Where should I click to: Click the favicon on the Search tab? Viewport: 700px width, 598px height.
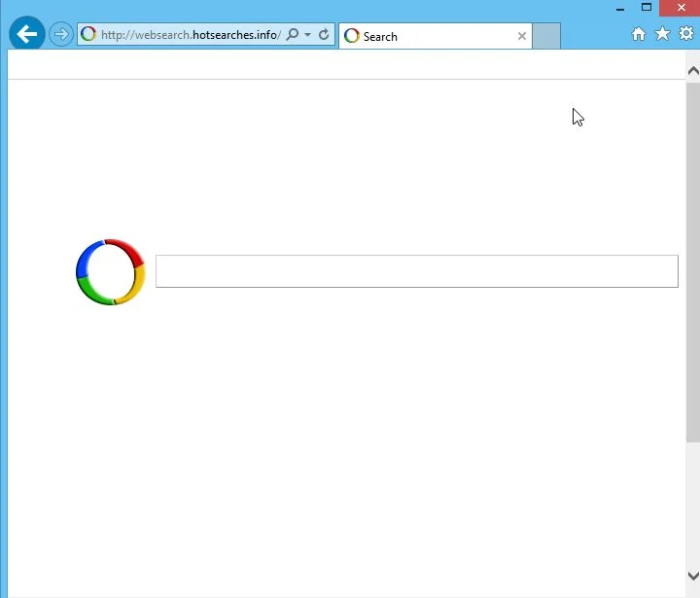tap(352, 36)
